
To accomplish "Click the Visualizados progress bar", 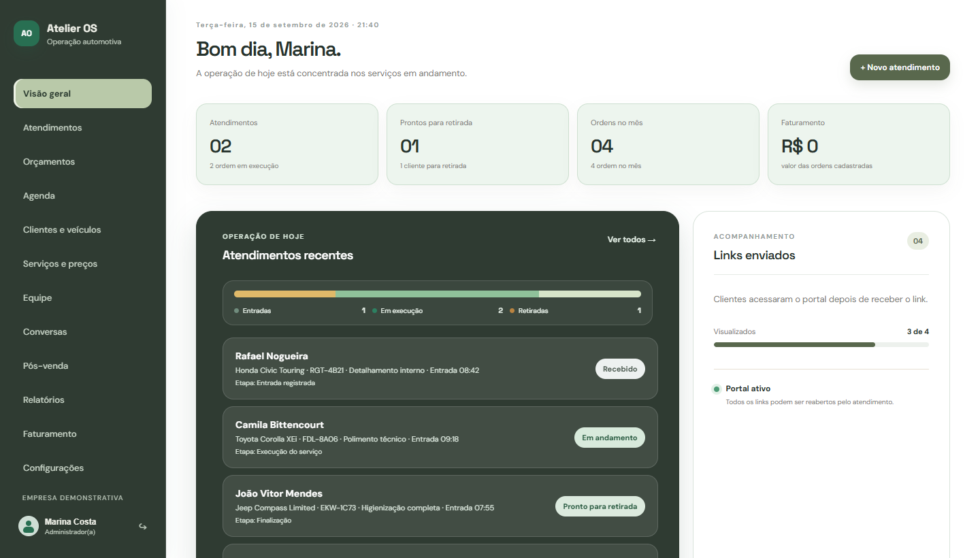I will [x=821, y=345].
